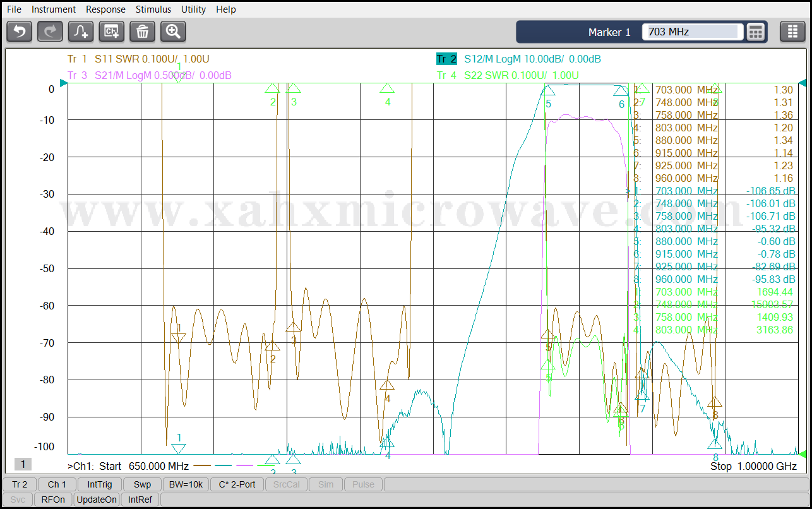Select teal marker 6 at passband top
812x509 pixels.
click(x=621, y=92)
